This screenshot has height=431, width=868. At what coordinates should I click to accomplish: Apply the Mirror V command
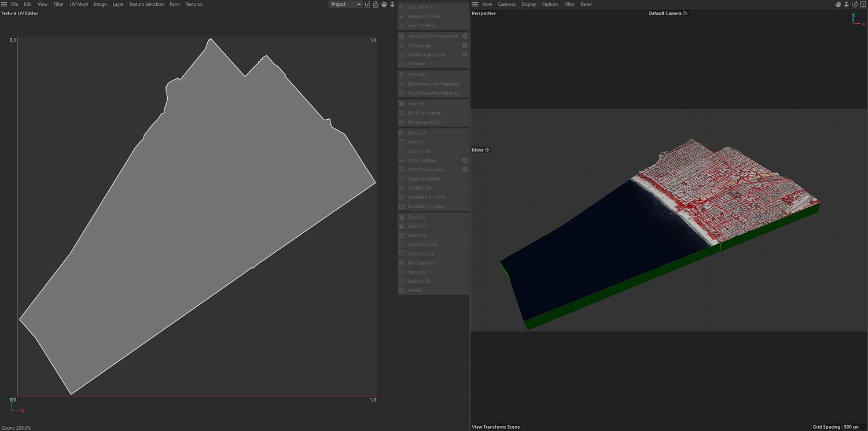pyautogui.click(x=433, y=142)
